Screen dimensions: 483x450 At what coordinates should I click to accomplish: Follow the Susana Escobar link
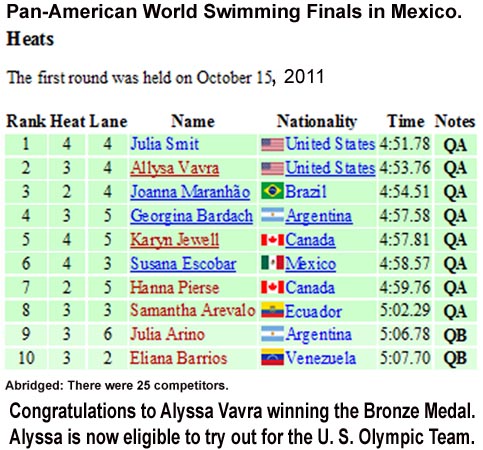tap(183, 264)
